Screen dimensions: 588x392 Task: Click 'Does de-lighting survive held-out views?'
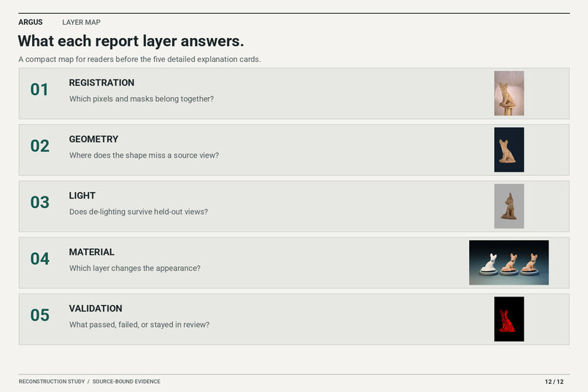[139, 212]
